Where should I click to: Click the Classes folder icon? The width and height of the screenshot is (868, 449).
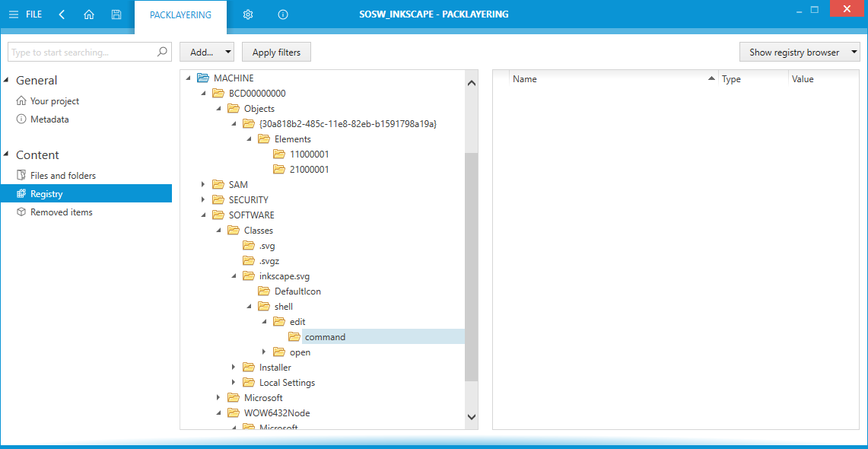(234, 230)
